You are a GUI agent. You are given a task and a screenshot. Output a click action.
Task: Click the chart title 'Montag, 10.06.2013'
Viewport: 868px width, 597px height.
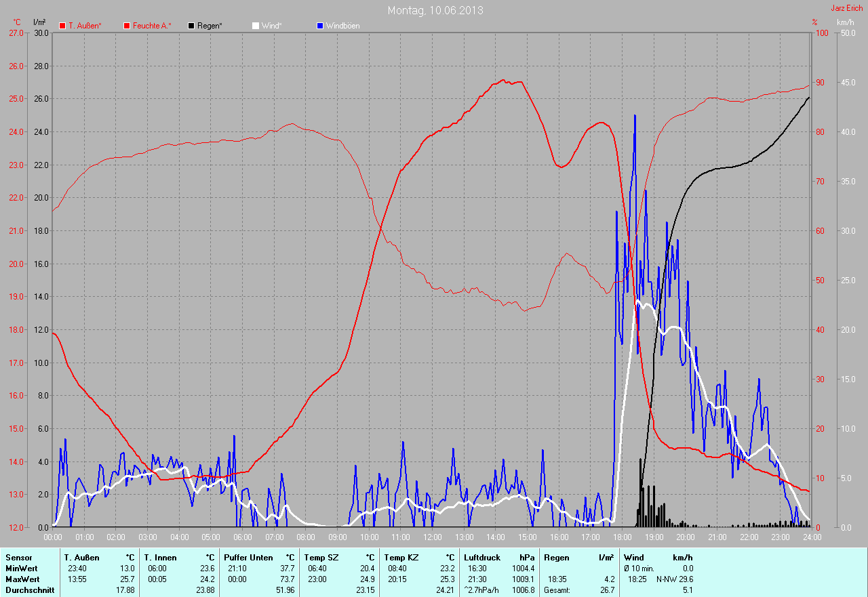coord(435,10)
